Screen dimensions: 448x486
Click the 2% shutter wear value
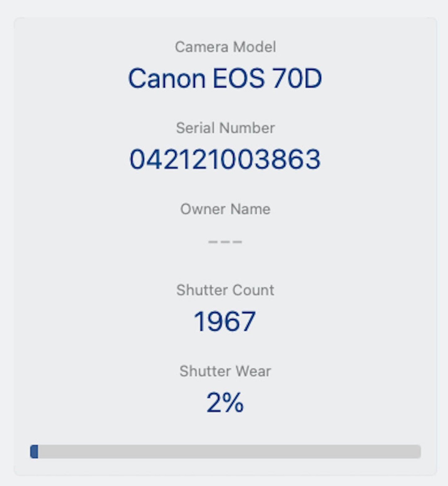click(225, 403)
